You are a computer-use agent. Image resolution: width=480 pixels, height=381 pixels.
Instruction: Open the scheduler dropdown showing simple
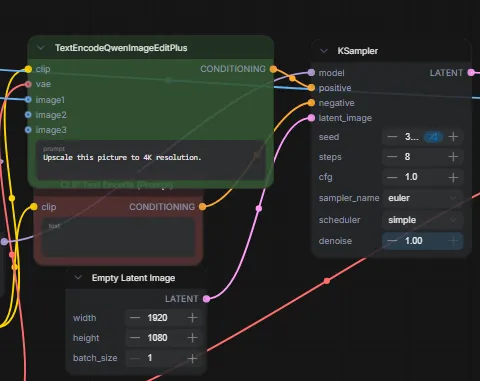coord(423,220)
